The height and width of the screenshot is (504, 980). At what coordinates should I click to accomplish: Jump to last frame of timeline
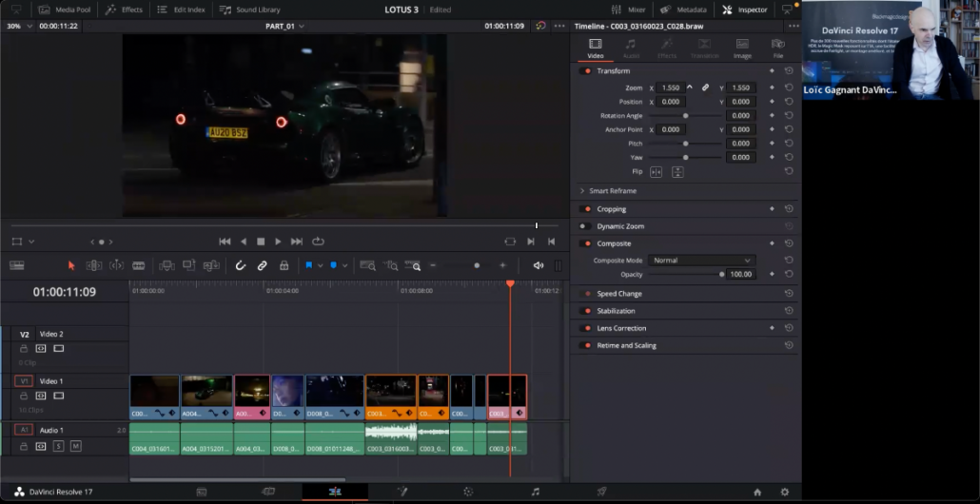click(297, 242)
